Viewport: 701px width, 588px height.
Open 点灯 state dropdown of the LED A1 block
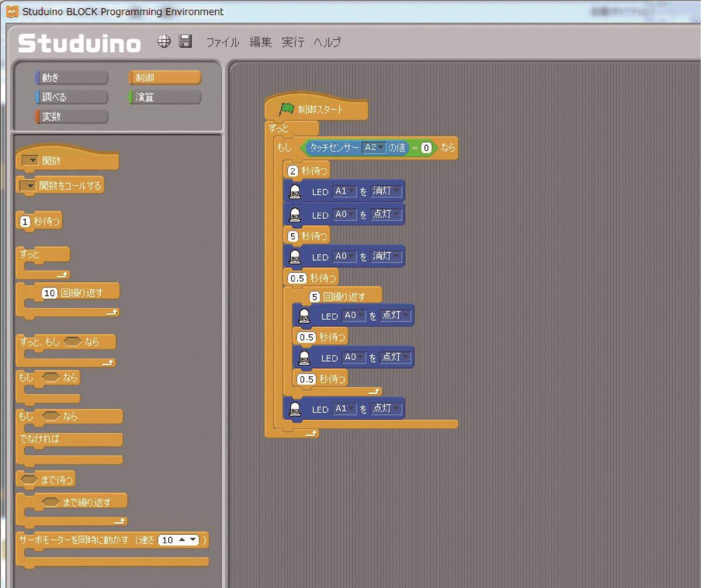tap(386, 409)
